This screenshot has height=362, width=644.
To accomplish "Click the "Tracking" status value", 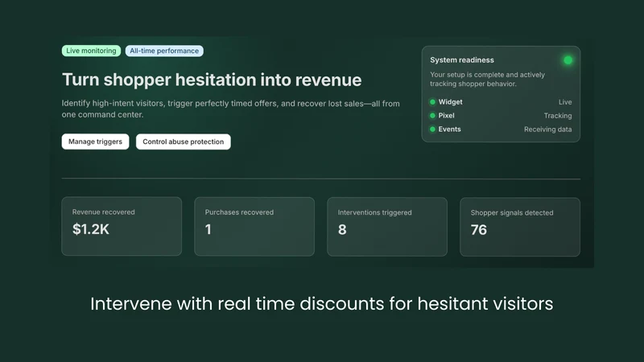I will coord(558,115).
